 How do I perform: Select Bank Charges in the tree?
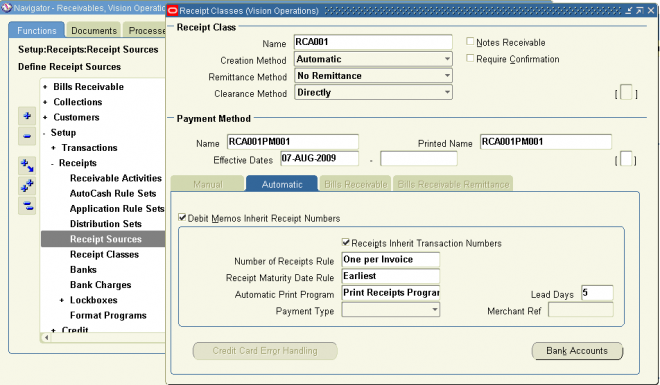(100, 285)
